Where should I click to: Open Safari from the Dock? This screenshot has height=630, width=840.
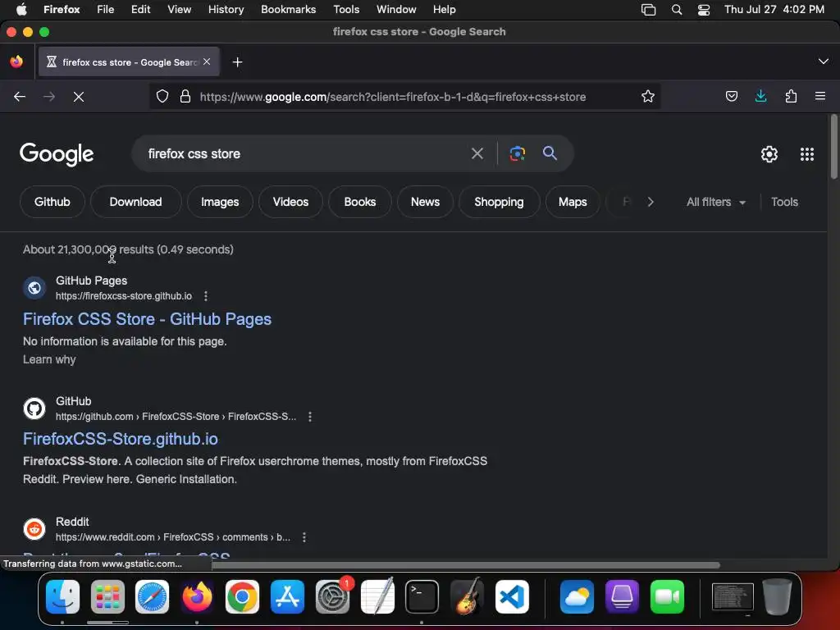[152, 597]
